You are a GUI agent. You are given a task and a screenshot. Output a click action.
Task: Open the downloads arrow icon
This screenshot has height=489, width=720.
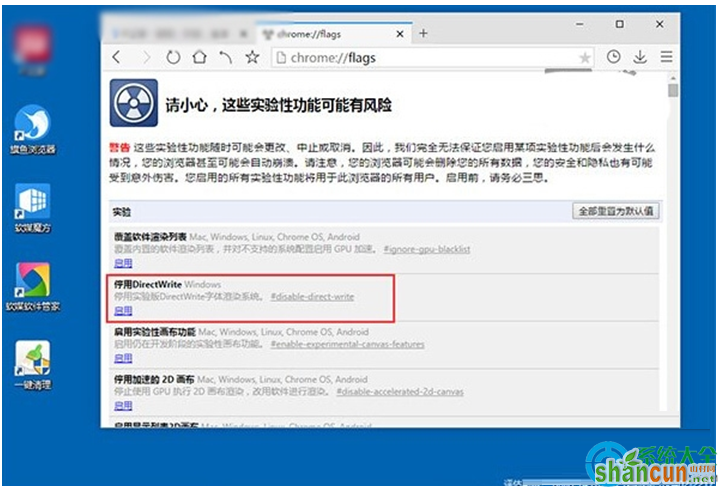coord(640,57)
